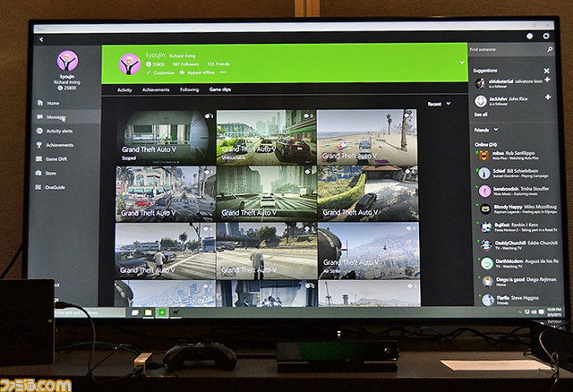573x392 pixels.
Task: Open the Grand Theft Auto V Untouchable clip
Action: 266,137
